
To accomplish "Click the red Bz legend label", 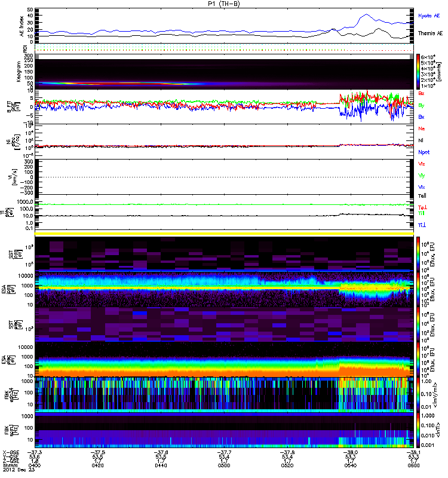I will point(421,94).
